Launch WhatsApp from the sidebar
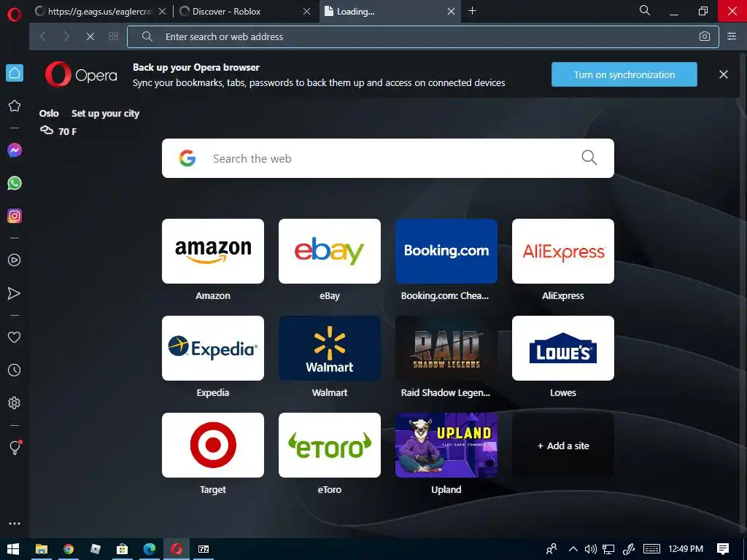Image resolution: width=747 pixels, height=560 pixels. [15, 183]
